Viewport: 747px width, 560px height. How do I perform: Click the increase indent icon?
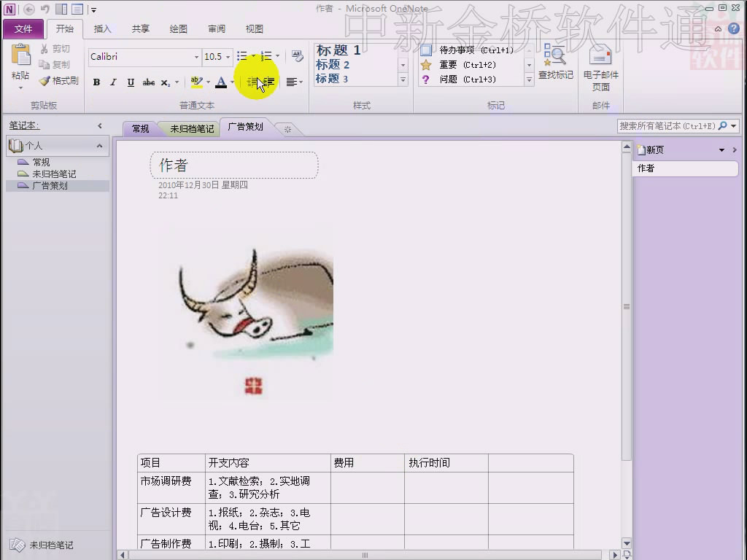(269, 82)
